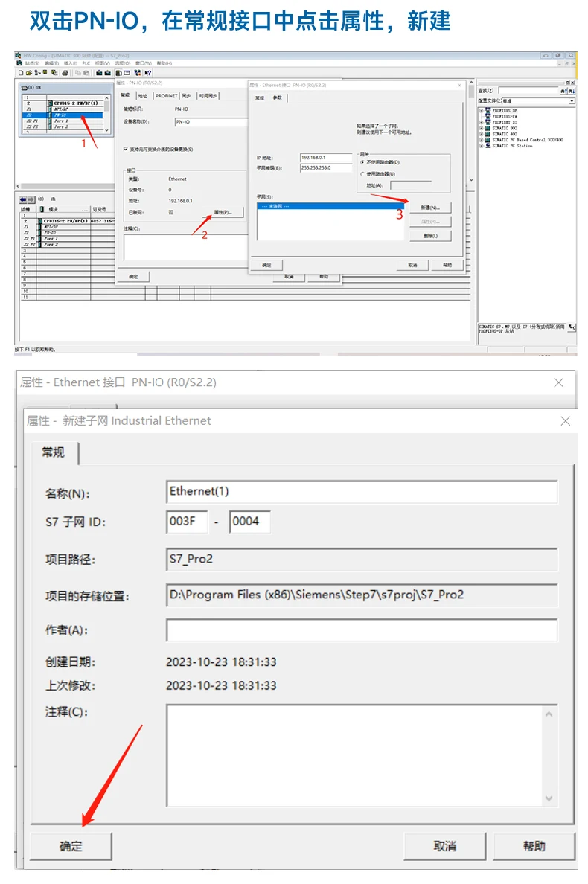Click the S7 subnet ID field 0004
Image resolution: width=588 pixels, height=884 pixels.
click(x=250, y=522)
